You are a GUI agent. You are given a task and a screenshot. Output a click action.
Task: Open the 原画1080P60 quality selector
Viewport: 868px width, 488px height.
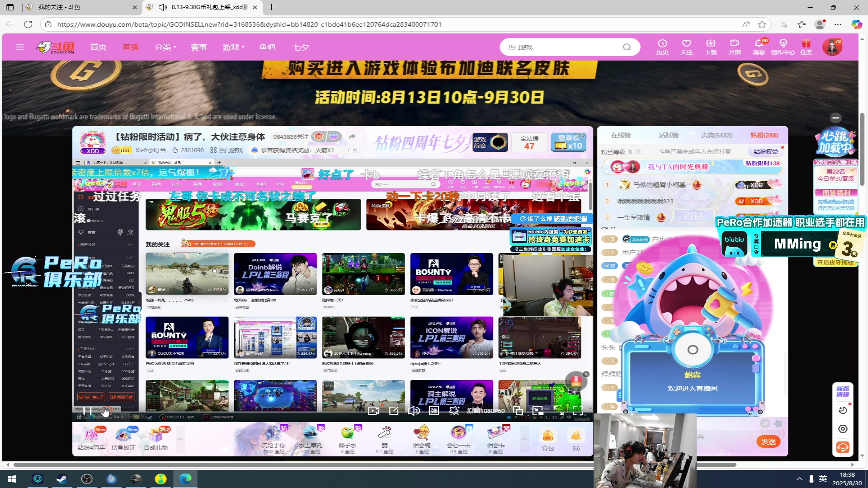point(486,411)
